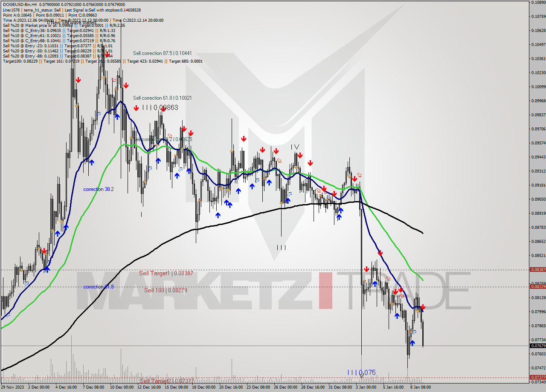Click the 'Sell %10 @ Entry -23: 0.11031' line
Screen dimensions: 546x392
(58, 46)
